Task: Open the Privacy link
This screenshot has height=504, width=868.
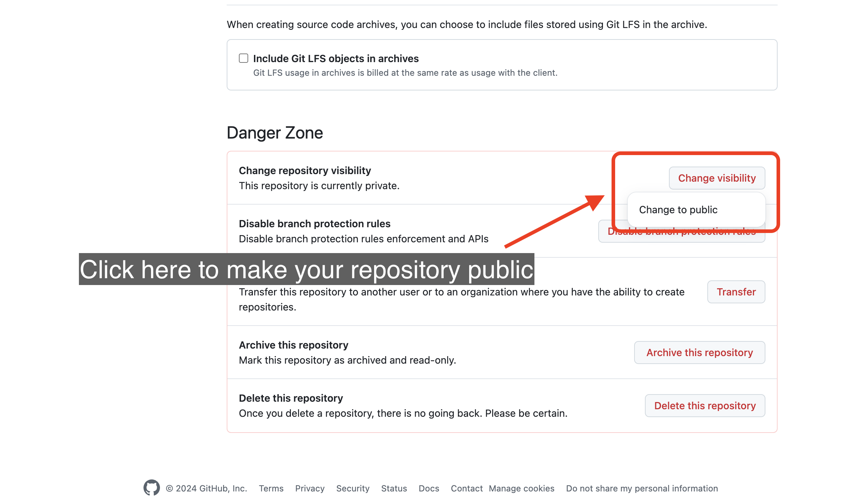Action: click(x=310, y=488)
